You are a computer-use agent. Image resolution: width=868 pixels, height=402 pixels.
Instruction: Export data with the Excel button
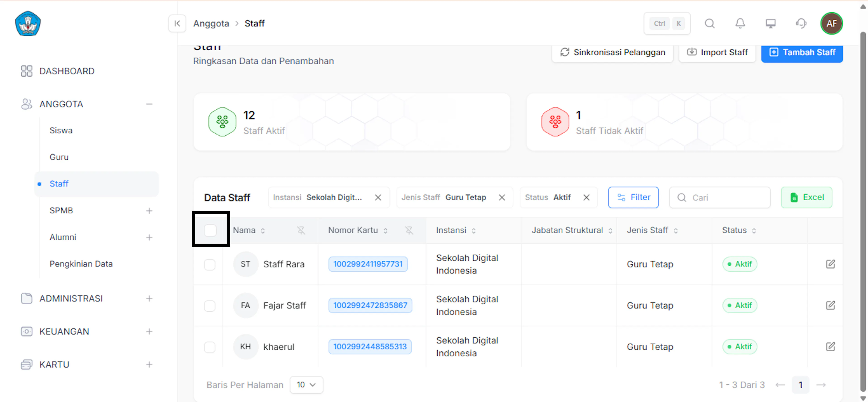click(x=806, y=197)
